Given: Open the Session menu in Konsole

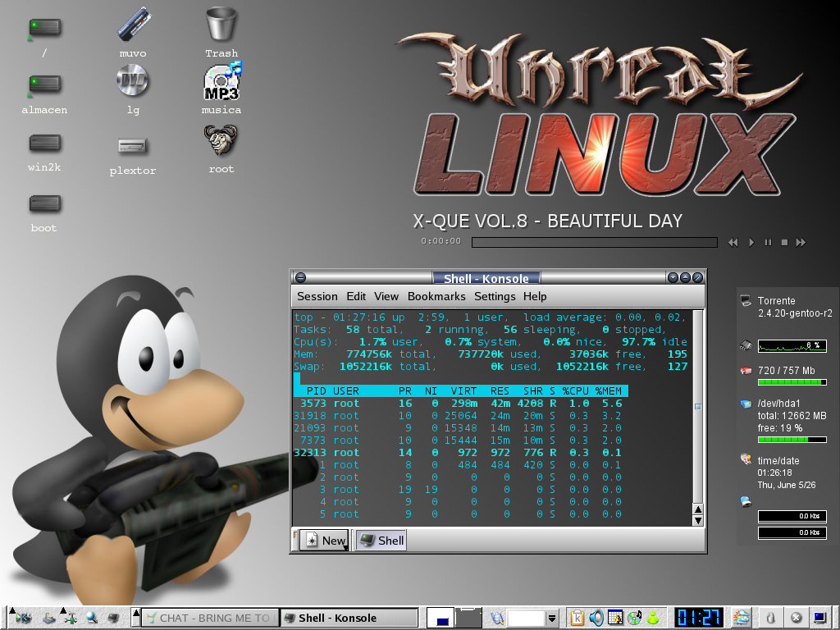Looking at the screenshot, I should [317, 296].
